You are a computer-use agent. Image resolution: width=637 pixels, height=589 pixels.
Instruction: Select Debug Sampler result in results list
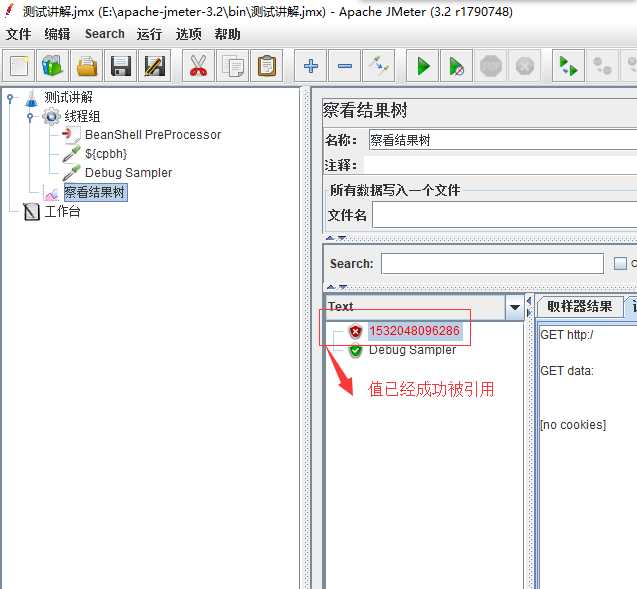point(412,350)
